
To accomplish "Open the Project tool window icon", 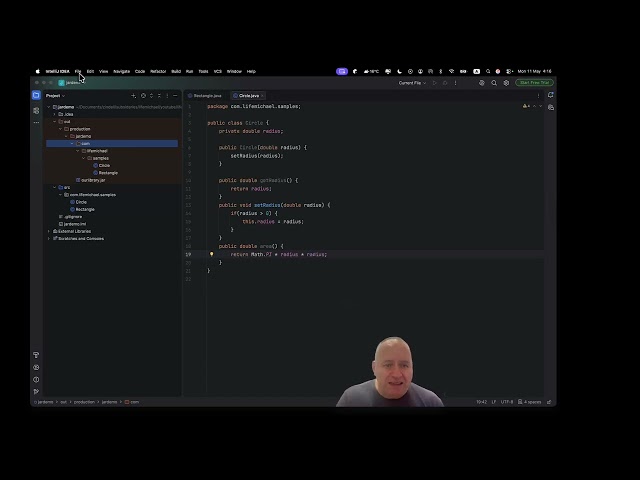I will [36, 95].
